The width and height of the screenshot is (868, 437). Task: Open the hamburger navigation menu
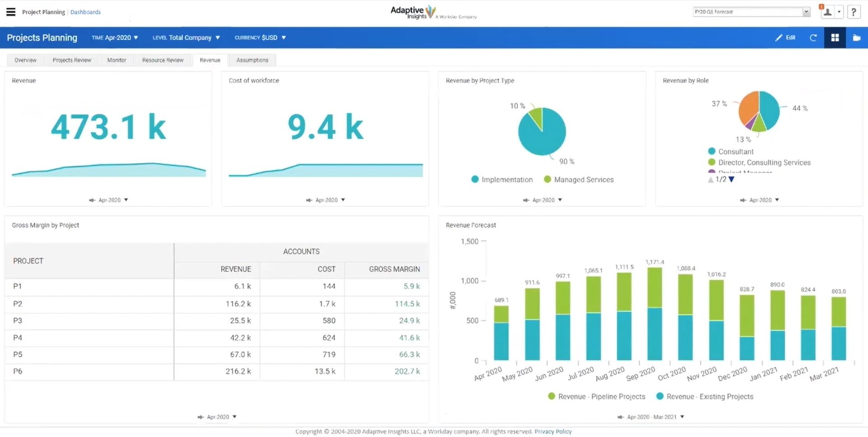11,12
